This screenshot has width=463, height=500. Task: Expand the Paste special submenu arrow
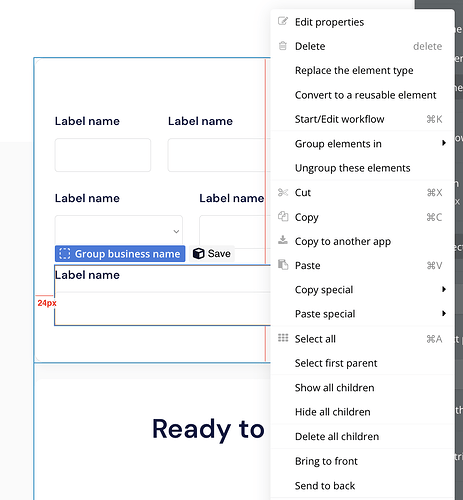pos(444,313)
